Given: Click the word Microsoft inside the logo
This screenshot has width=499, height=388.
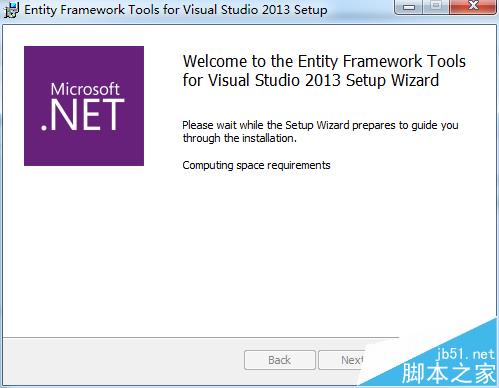Looking at the screenshot, I should [x=85, y=89].
